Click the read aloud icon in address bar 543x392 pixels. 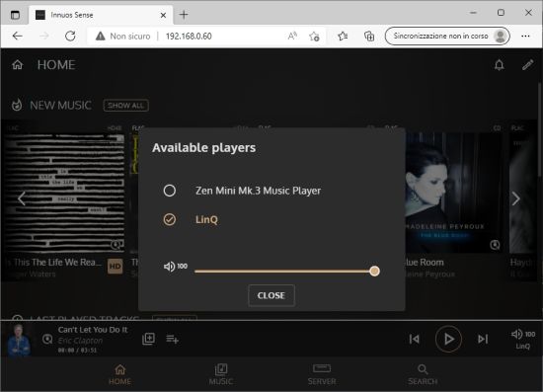[x=292, y=36]
